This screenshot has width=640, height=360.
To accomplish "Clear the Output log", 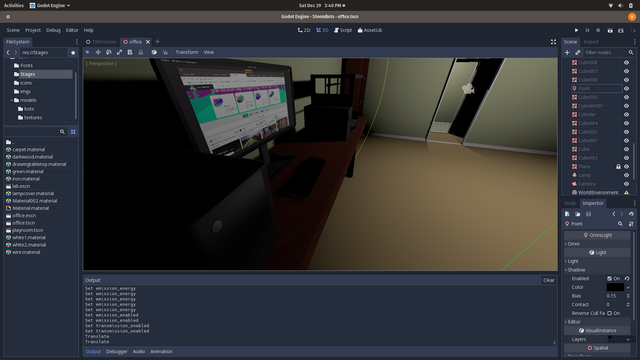I will [x=549, y=280].
